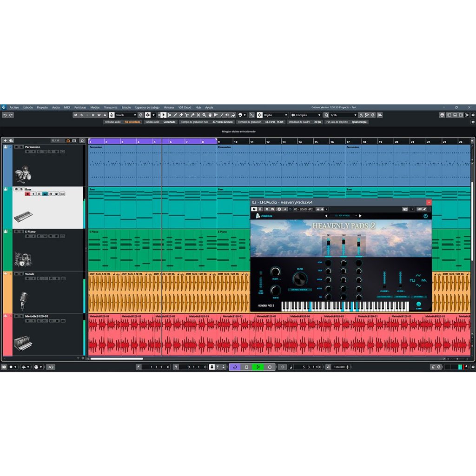Open the MIDI menu
The image size is (476, 476).
(67, 107)
